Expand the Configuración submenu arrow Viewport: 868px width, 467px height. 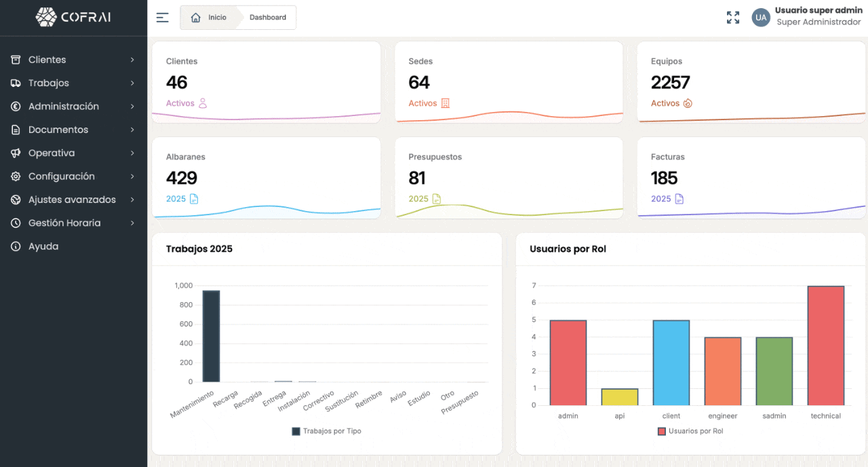coord(132,176)
